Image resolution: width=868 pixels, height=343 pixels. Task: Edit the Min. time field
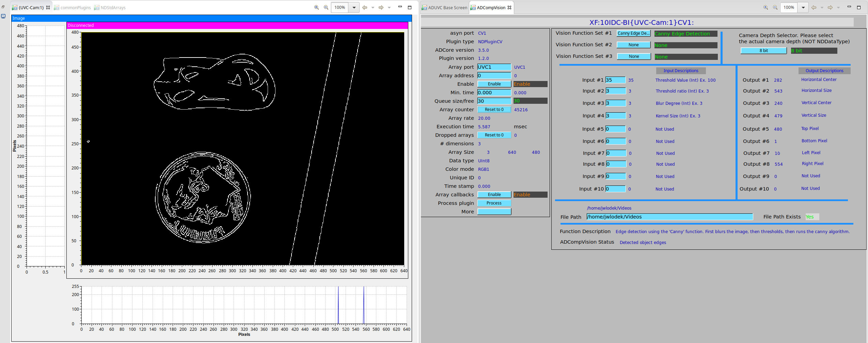(x=494, y=93)
